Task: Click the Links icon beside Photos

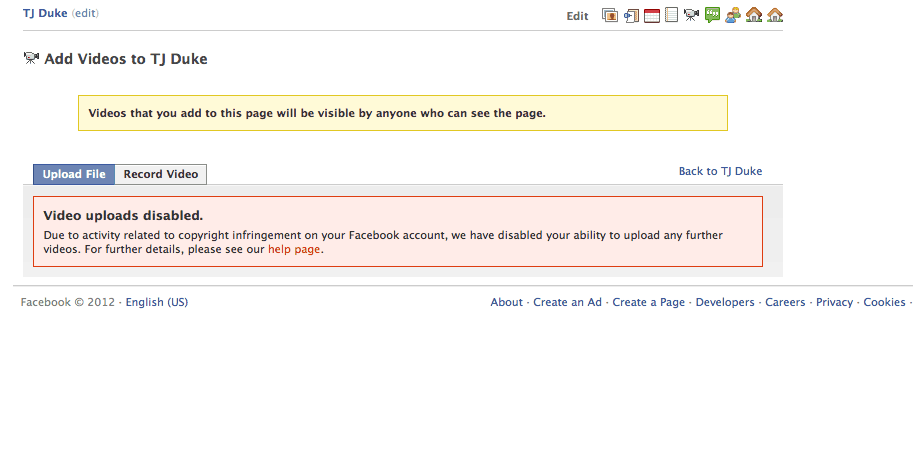Action: point(631,16)
